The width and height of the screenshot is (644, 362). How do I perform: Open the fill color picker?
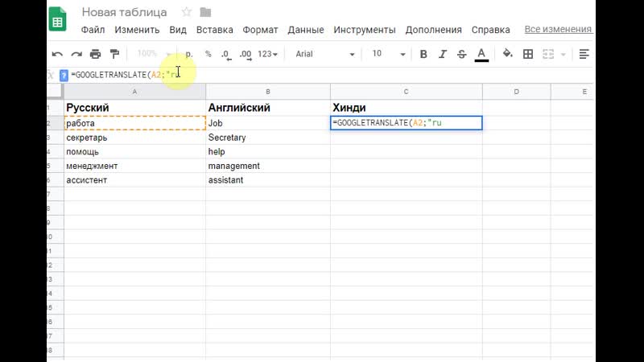click(508, 54)
